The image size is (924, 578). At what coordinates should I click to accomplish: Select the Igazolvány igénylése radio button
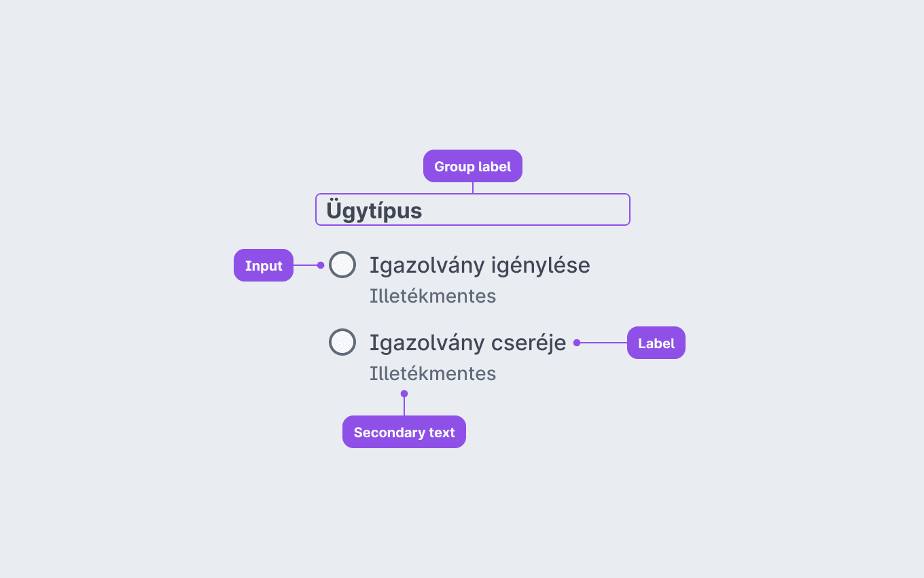[342, 265]
